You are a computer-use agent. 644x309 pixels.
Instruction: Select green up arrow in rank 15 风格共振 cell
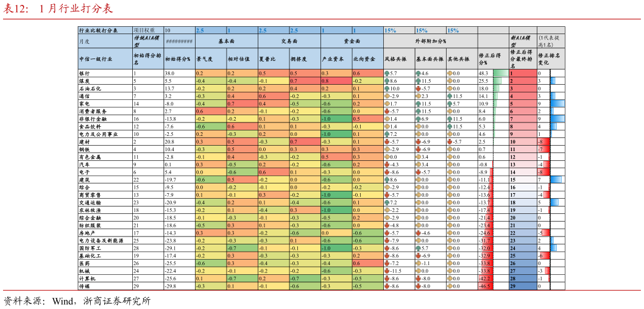[387, 180]
